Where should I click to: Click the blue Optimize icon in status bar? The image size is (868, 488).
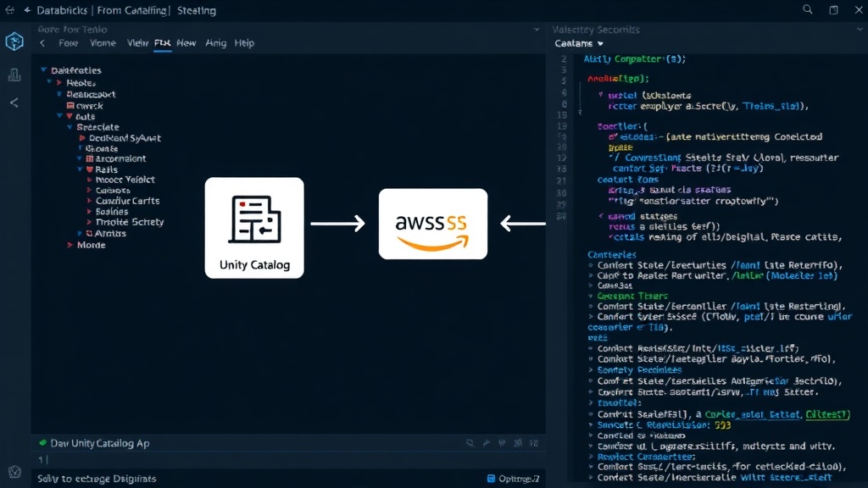tap(491, 479)
